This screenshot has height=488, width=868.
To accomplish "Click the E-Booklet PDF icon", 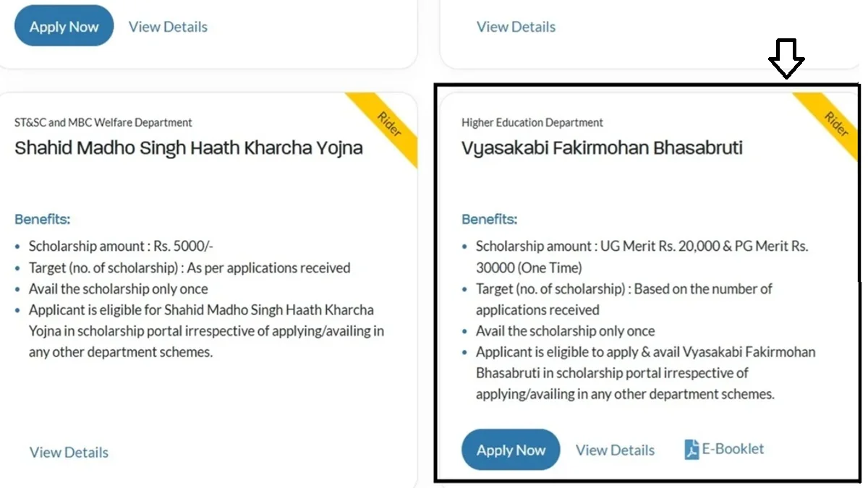I will [692, 448].
